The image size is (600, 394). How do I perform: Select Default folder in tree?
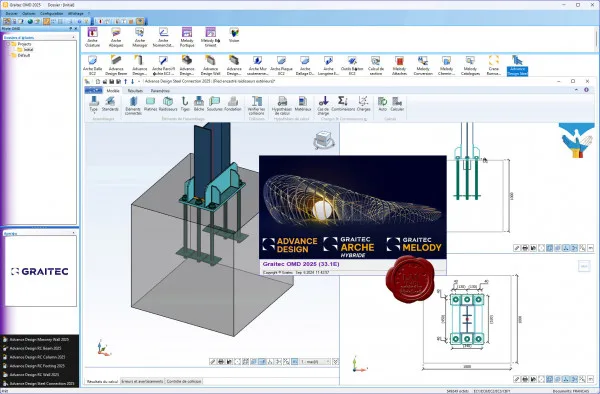21,55
